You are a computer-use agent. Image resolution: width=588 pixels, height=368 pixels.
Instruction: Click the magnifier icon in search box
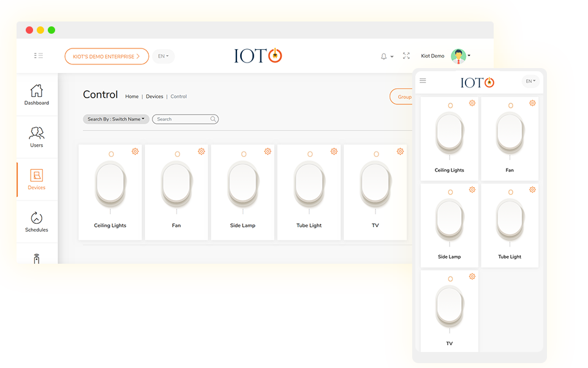point(213,120)
